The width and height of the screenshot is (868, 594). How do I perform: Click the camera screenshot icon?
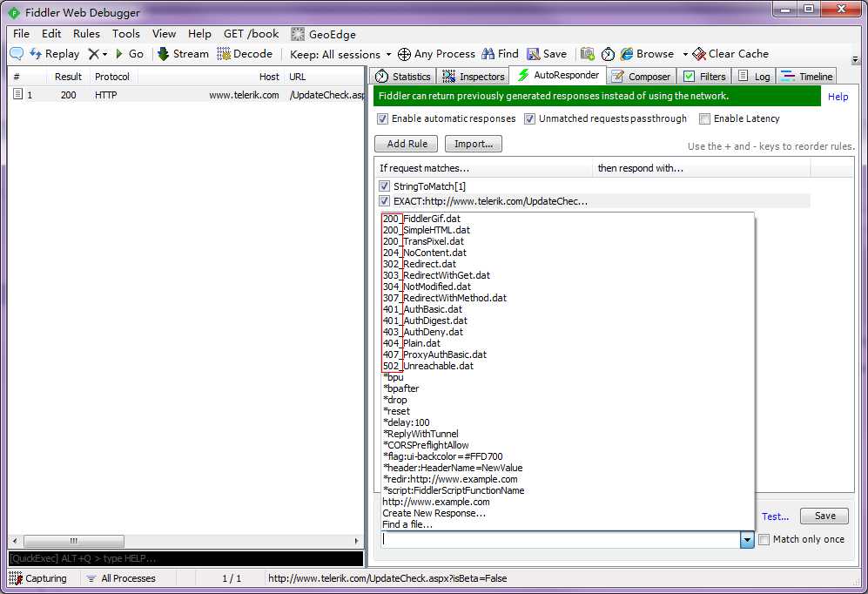[588, 54]
